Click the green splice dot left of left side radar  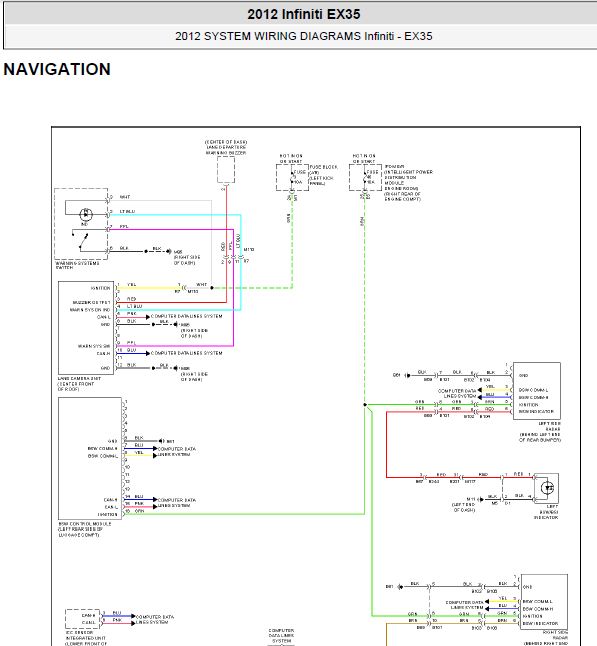pos(365,405)
